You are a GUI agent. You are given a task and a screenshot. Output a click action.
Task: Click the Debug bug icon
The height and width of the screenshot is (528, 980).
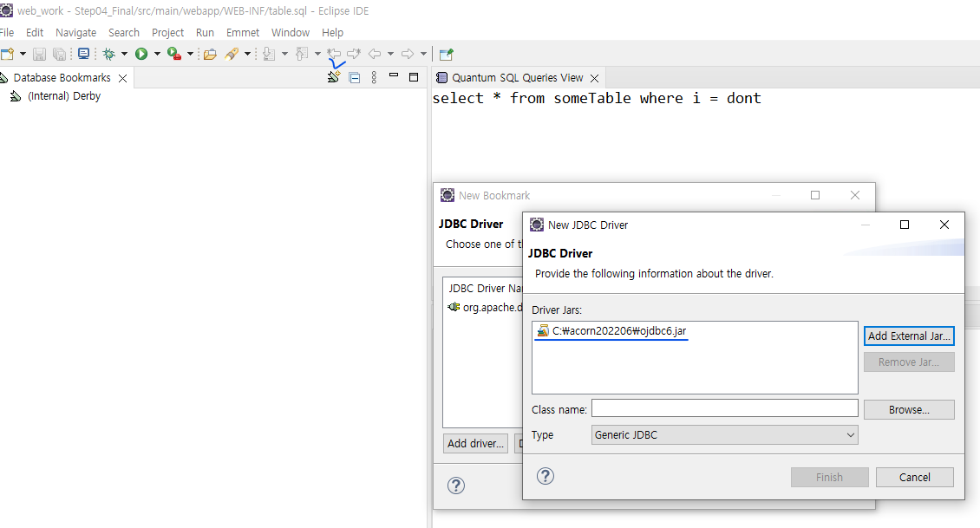click(109, 55)
